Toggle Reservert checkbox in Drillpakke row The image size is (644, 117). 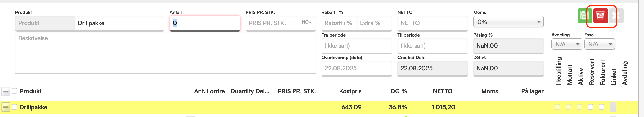(590, 107)
